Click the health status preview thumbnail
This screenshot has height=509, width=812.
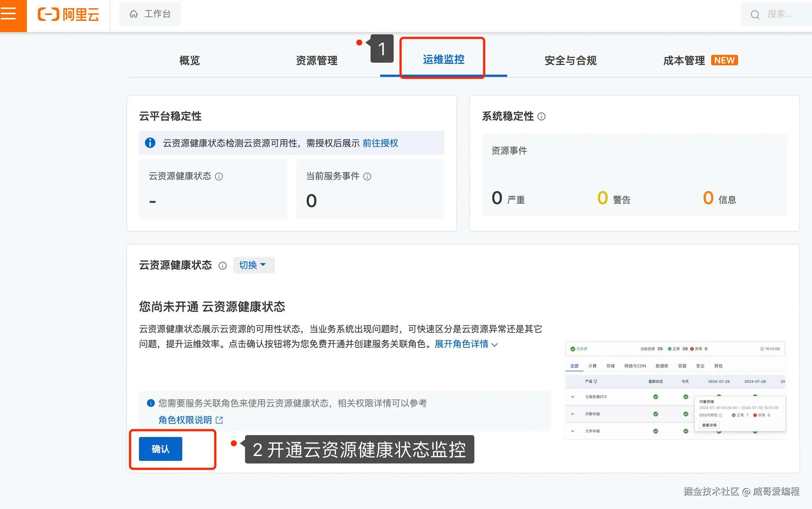click(675, 390)
